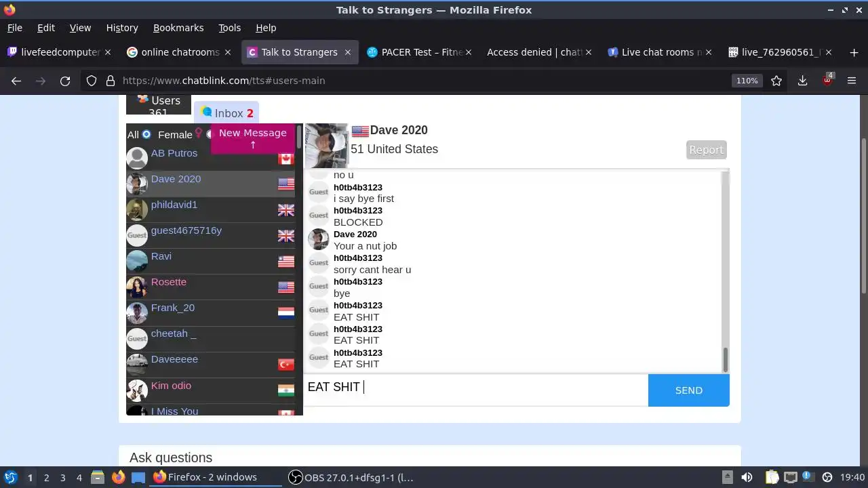Image resolution: width=868 pixels, height=488 pixels.
Task: Launch Firefox from the taskbar launcher icon
Action: (x=119, y=477)
